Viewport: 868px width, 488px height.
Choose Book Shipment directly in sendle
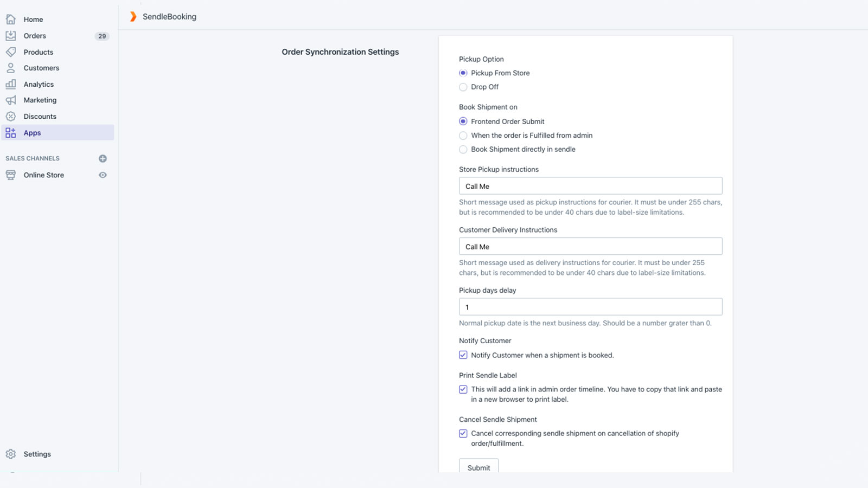click(x=463, y=149)
